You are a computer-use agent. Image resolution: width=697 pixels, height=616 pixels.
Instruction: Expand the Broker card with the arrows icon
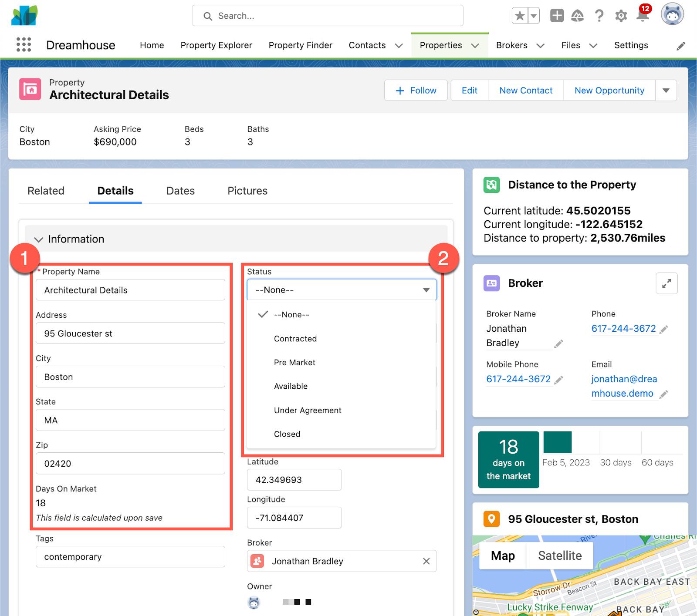pos(666,283)
